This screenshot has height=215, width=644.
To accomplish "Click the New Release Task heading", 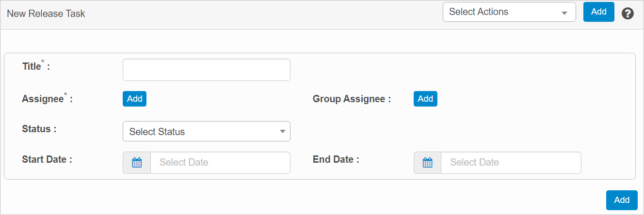I will [46, 14].
